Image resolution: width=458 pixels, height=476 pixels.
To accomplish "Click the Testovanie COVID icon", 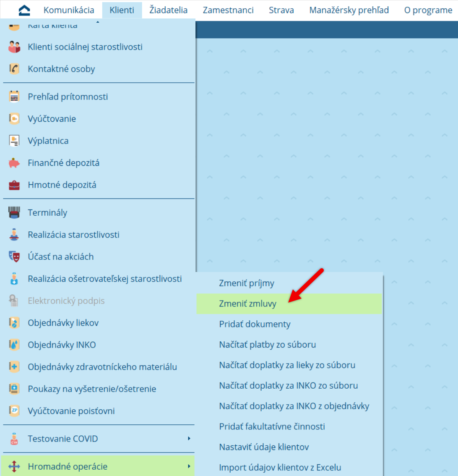I will pyautogui.click(x=14, y=439).
